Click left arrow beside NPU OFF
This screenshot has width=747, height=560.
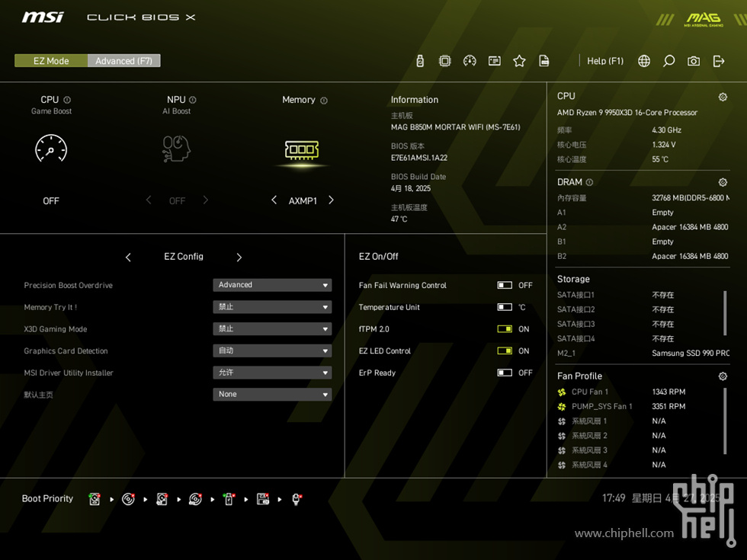pyautogui.click(x=149, y=200)
